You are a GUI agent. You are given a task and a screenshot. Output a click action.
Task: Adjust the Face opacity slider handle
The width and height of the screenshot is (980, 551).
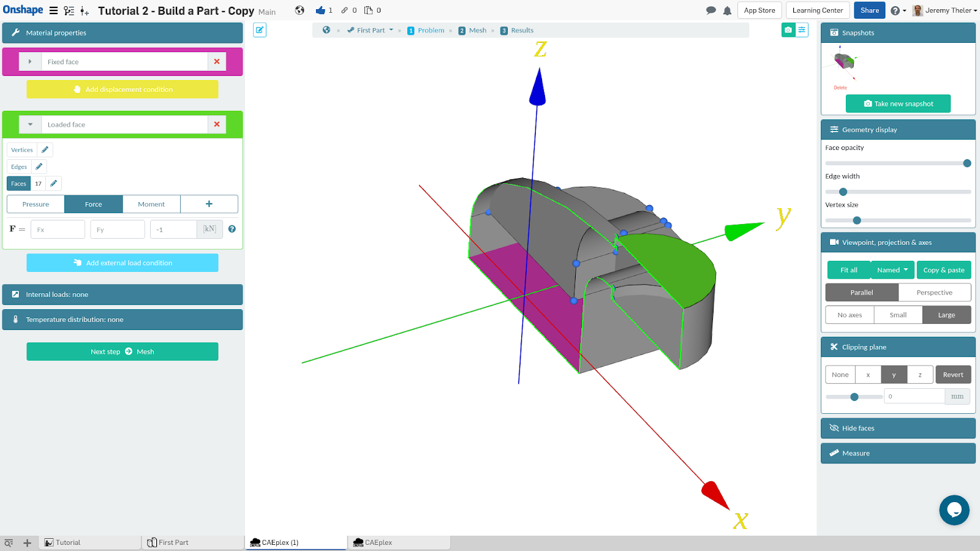(x=967, y=163)
